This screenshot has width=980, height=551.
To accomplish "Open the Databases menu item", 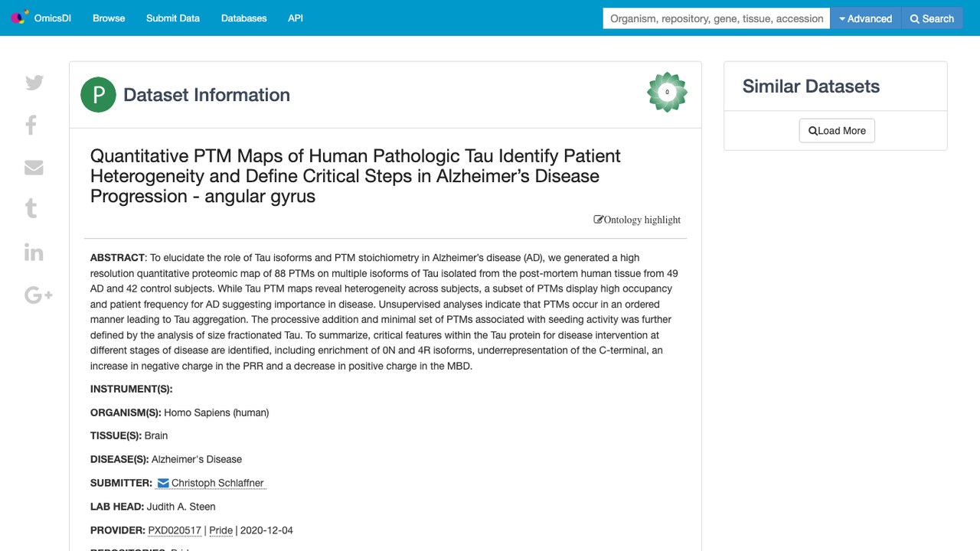I will coord(244,18).
